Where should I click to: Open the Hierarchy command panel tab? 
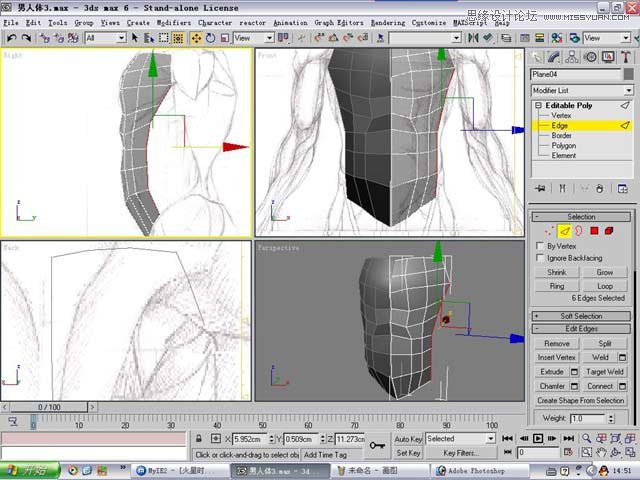(573, 57)
